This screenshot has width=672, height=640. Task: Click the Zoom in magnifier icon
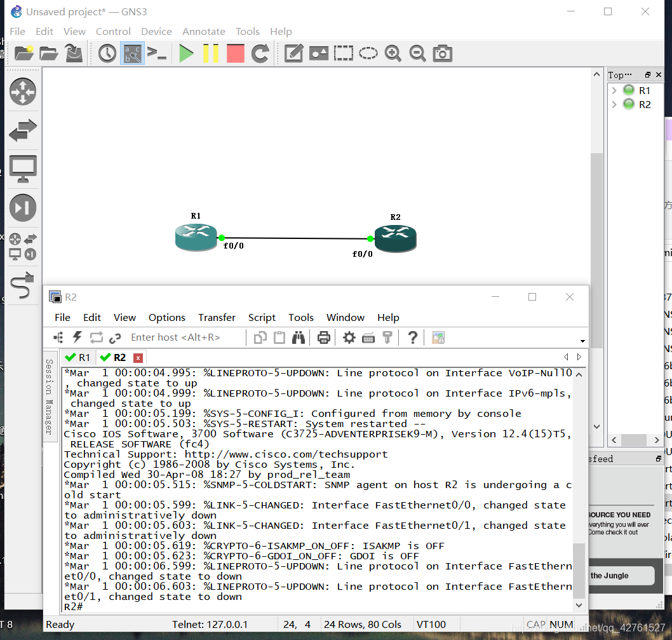click(393, 53)
